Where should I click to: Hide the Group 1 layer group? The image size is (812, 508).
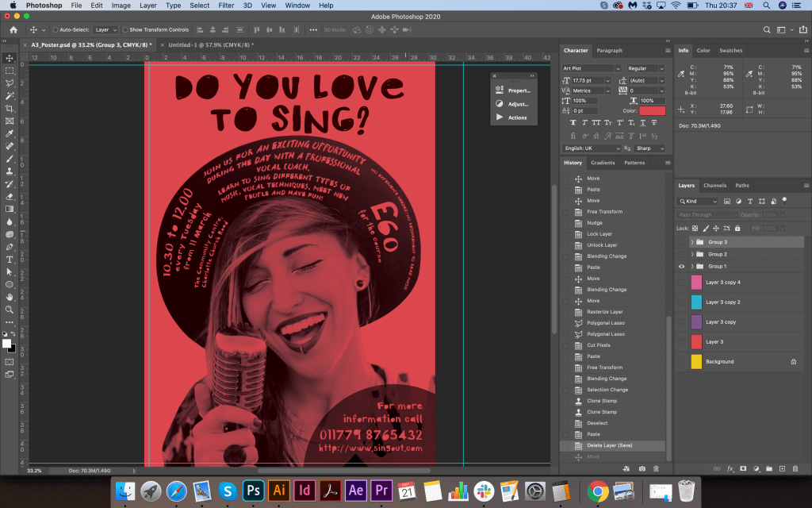click(681, 267)
